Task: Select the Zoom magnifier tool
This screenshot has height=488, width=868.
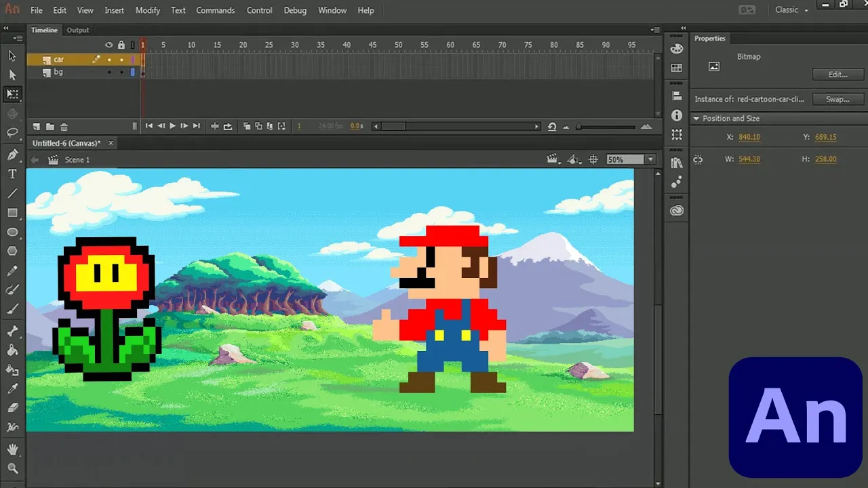Action: [12, 468]
